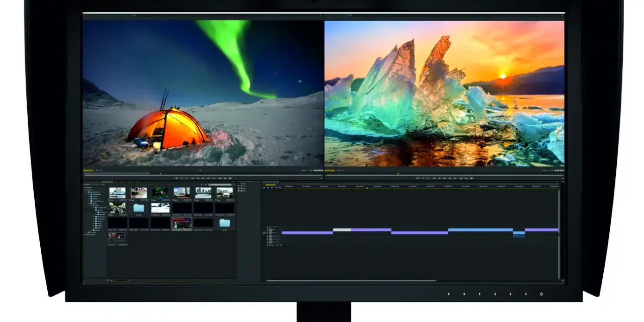Viewport: 644px width, 322px height.
Task: Click the timeline horizontal scrollbar
Action: coord(351,281)
